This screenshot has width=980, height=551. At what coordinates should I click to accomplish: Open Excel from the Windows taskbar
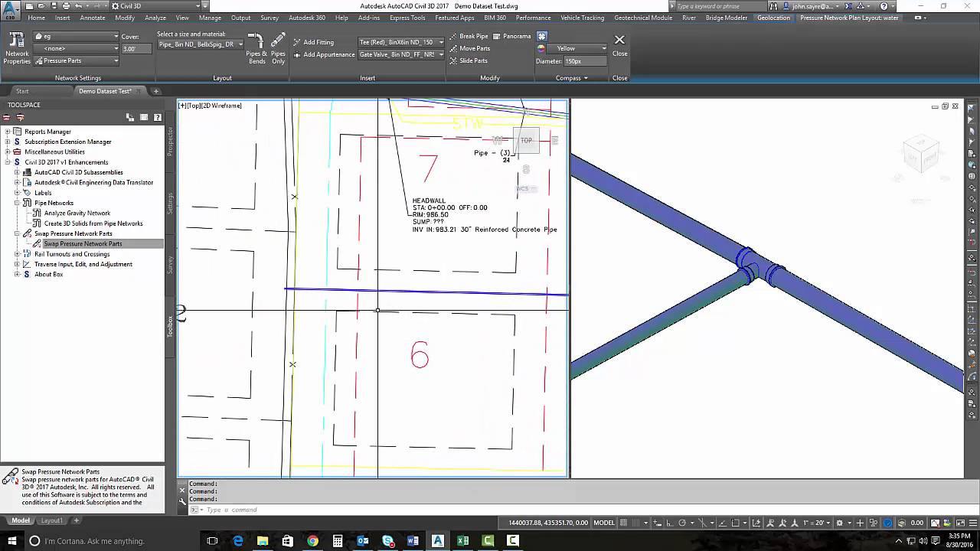click(462, 541)
